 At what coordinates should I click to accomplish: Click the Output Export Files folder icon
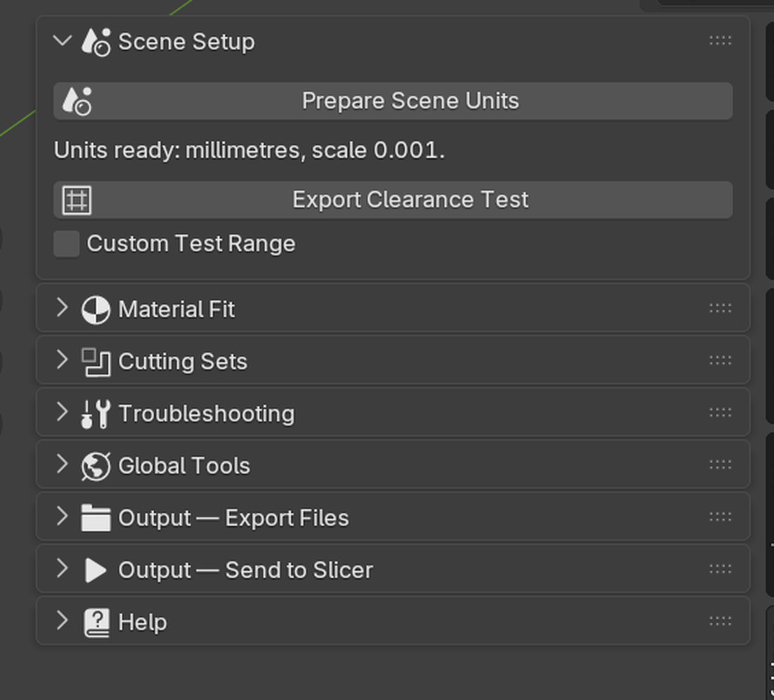96,518
